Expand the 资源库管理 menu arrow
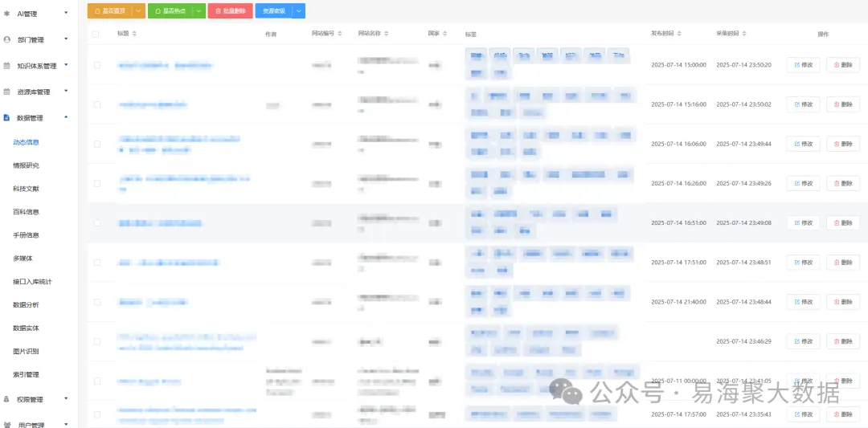 click(66, 91)
